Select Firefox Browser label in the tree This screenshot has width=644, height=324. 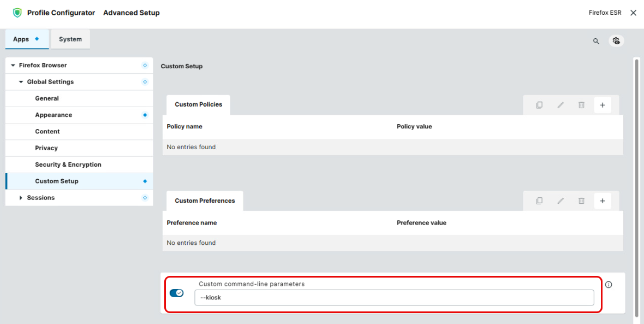click(x=43, y=66)
